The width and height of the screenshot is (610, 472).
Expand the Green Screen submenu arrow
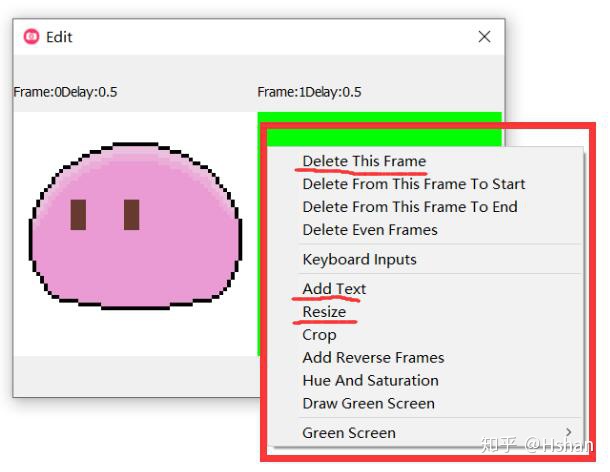pyautogui.click(x=569, y=432)
